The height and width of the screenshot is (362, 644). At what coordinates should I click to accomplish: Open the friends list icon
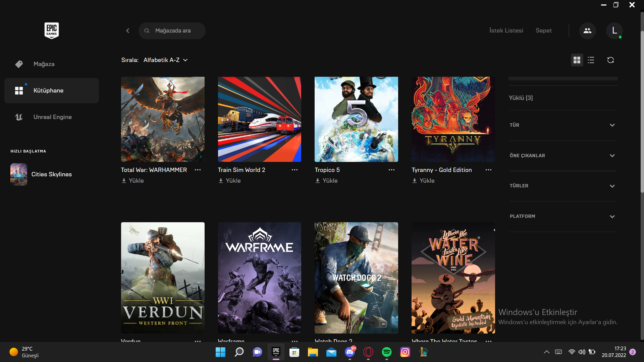tap(587, 31)
